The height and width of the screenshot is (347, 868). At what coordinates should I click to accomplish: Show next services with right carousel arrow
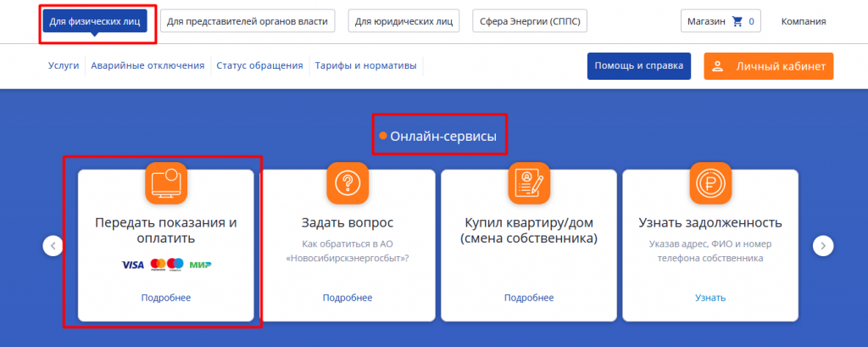tap(823, 245)
